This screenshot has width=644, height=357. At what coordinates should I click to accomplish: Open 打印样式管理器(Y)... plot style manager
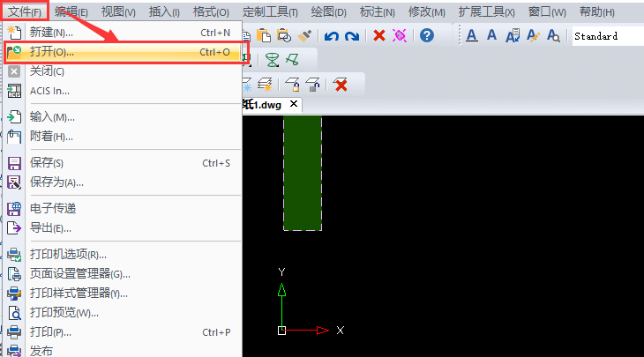pyautogui.click(x=123, y=293)
